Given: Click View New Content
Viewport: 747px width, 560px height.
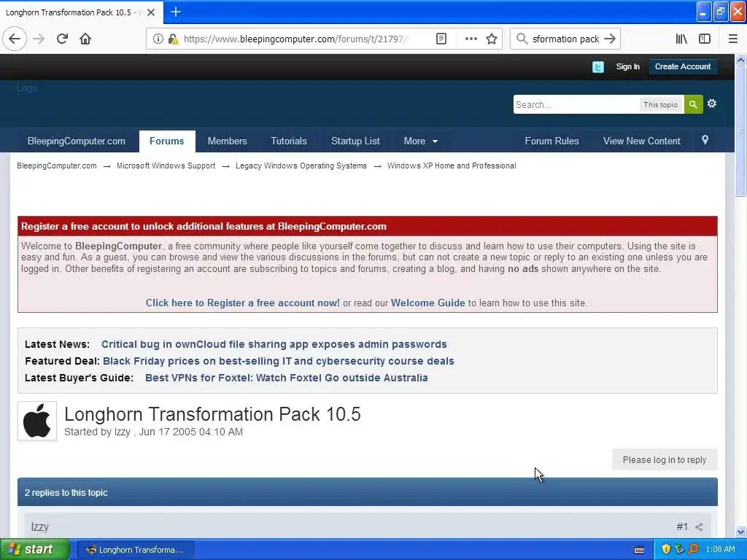Looking at the screenshot, I should pos(642,141).
